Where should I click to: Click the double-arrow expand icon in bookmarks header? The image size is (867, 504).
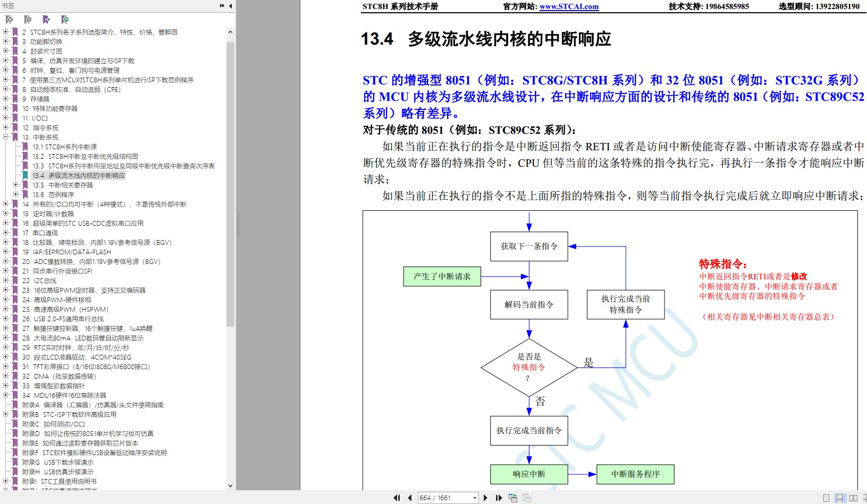pos(222,6)
